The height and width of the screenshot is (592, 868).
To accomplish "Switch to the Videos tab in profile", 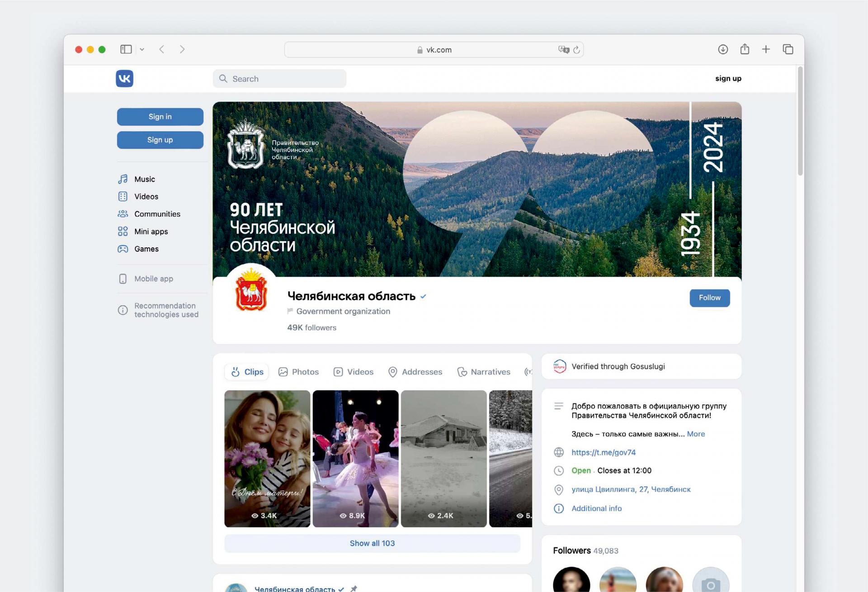I will tap(354, 372).
